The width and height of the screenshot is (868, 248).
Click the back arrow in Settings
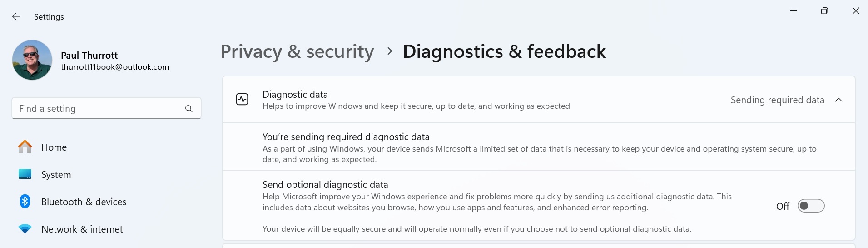(x=16, y=17)
